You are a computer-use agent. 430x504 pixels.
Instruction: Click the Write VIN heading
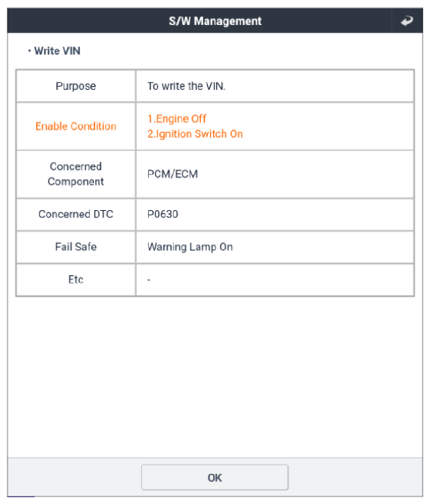point(57,51)
